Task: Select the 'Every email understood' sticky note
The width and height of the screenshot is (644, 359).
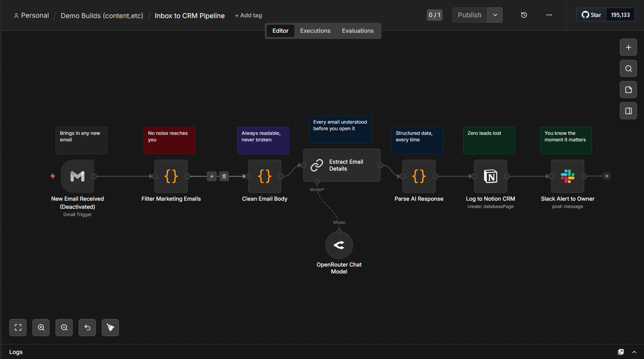Action: pyautogui.click(x=340, y=129)
